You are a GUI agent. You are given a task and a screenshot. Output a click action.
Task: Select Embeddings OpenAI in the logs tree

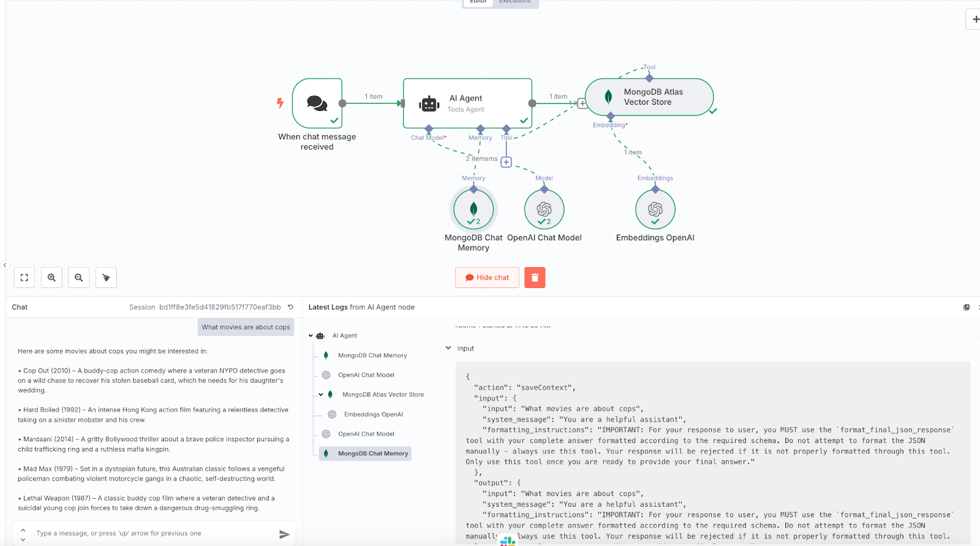click(x=373, y=414)
